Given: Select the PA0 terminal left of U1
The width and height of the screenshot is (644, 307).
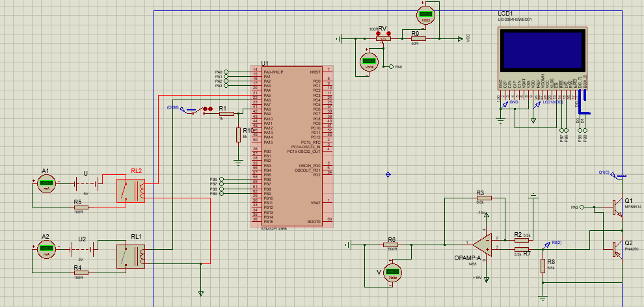Looking at the screenshot, I should (x=226, y=72).
